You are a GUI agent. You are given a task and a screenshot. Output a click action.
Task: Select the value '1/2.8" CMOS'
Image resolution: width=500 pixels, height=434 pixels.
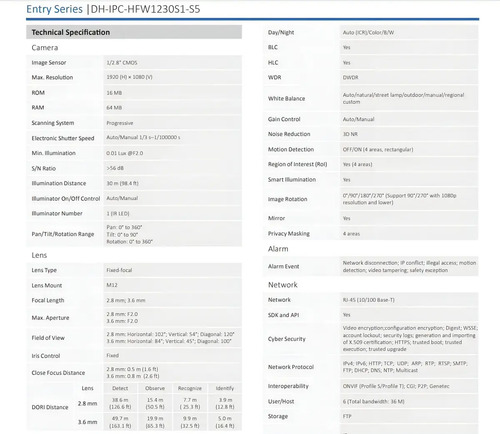122,63
